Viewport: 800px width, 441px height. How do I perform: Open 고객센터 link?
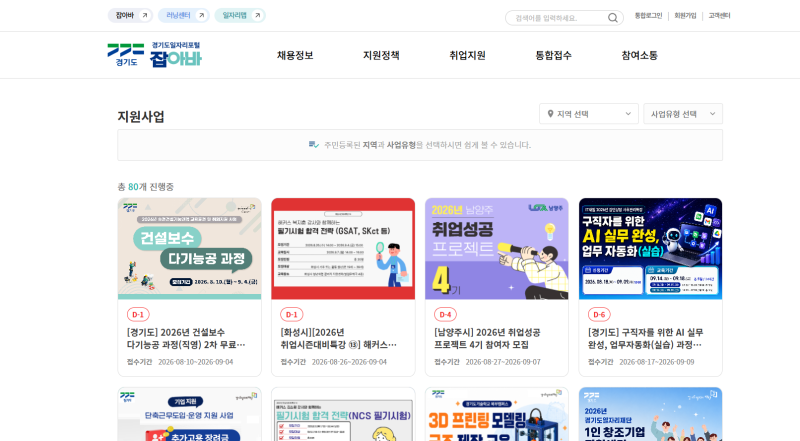719,16
